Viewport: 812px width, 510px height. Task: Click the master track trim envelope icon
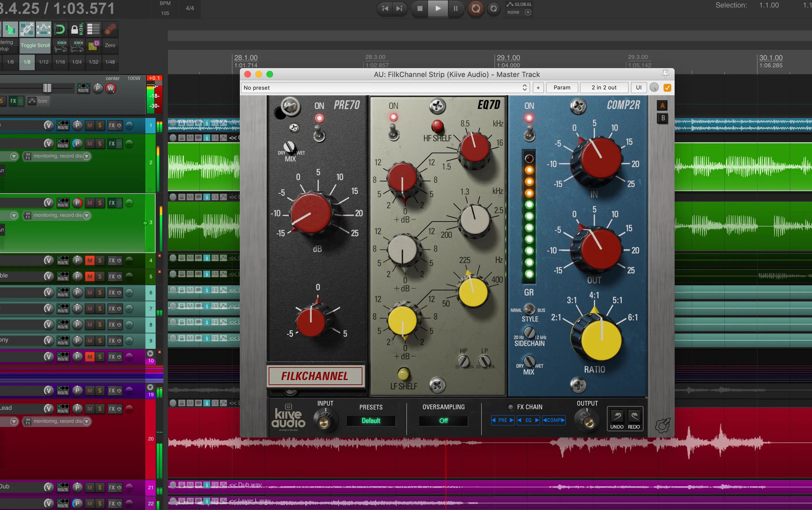click(32, 101)
